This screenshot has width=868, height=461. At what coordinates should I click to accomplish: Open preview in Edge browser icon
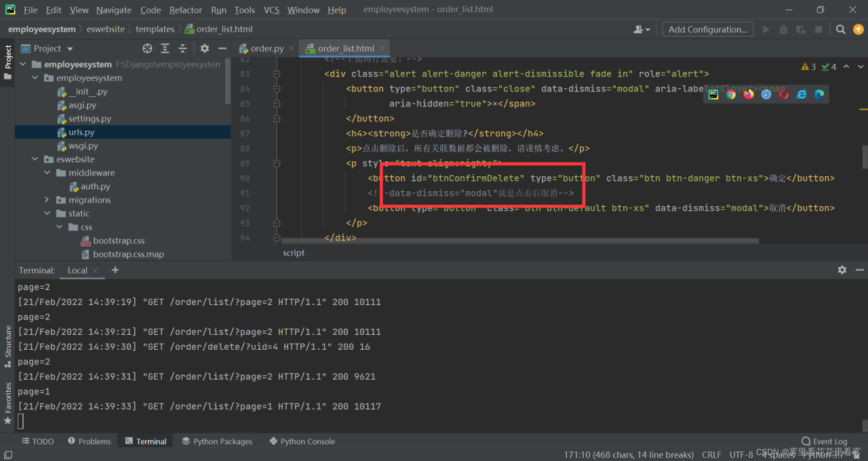click(819, 94)
